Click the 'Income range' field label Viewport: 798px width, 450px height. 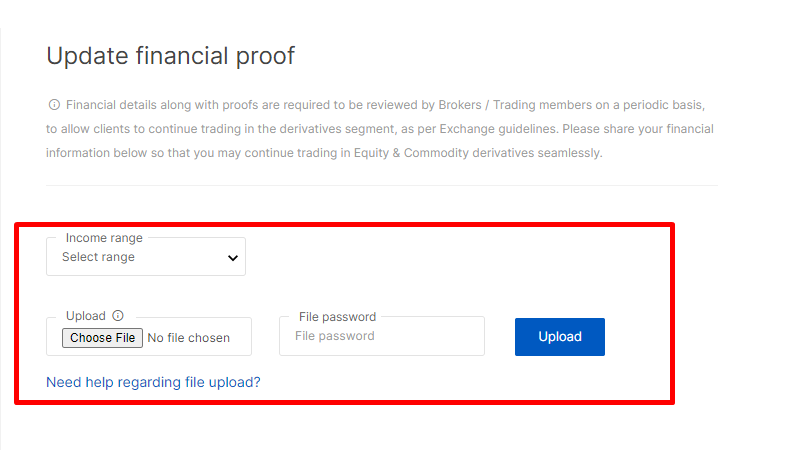pos(104,238)
